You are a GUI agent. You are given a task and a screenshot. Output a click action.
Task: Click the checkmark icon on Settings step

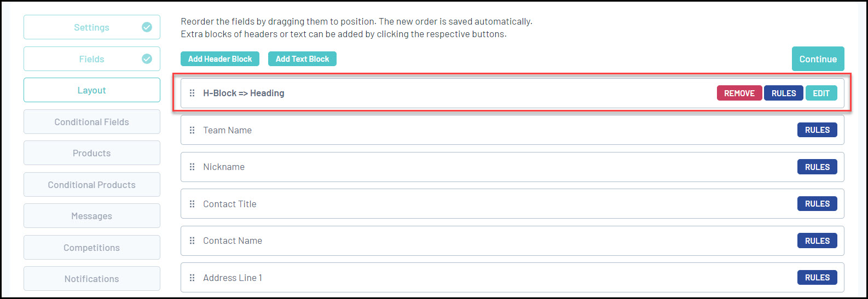(x=147, y=27)
